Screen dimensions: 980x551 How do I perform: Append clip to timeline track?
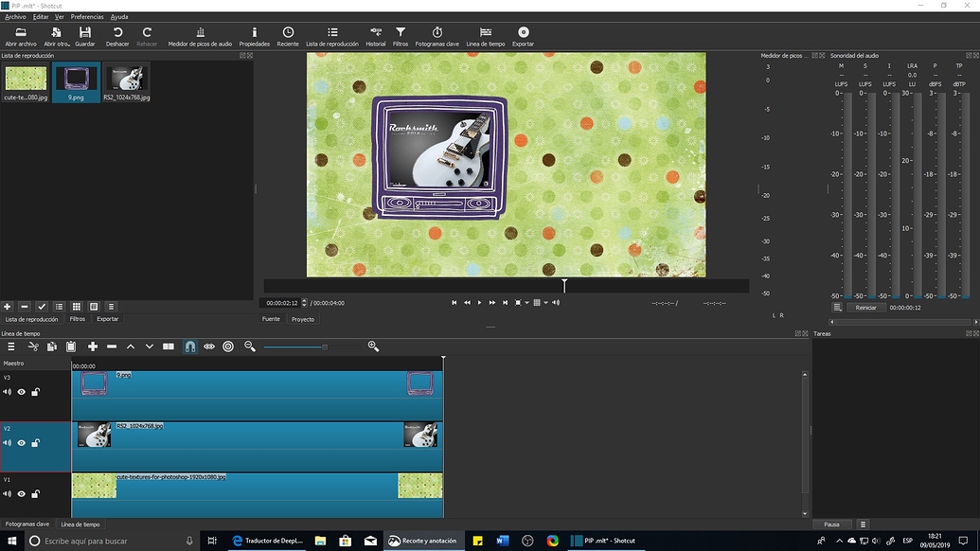(x=93, y=347)
